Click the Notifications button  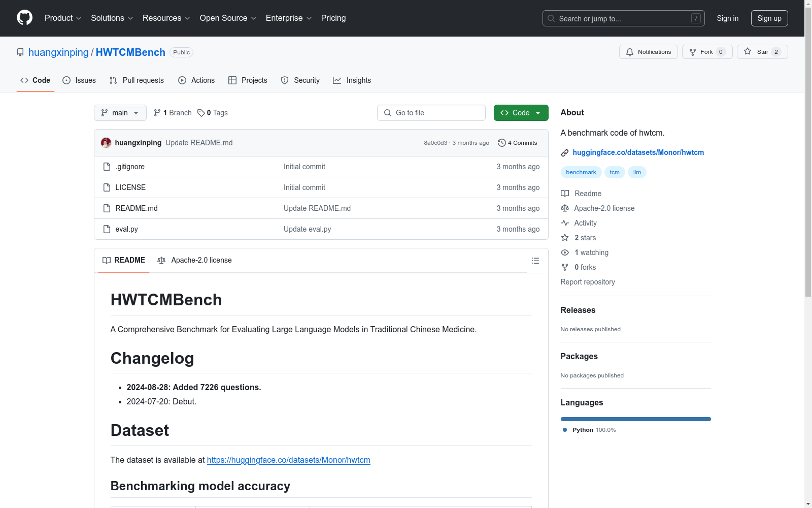point(649,52)
